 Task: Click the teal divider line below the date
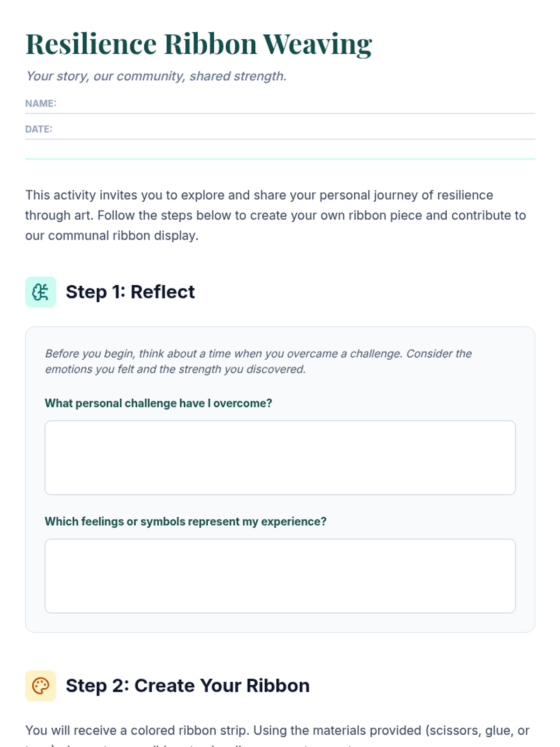(x=280, y=159)
